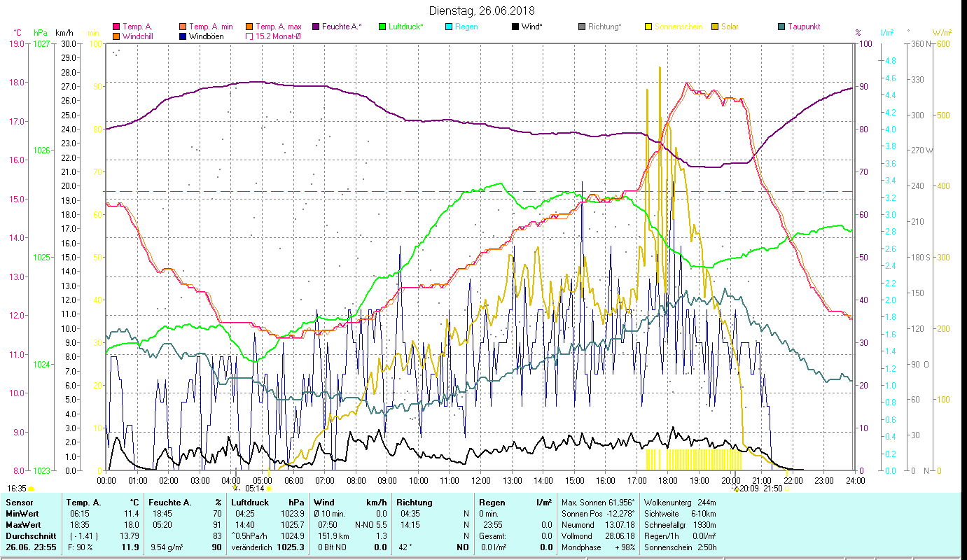The image size is (967, 560).
Task: Click the green Luftdruck* legend swatch
Action: tap(382, 27)
